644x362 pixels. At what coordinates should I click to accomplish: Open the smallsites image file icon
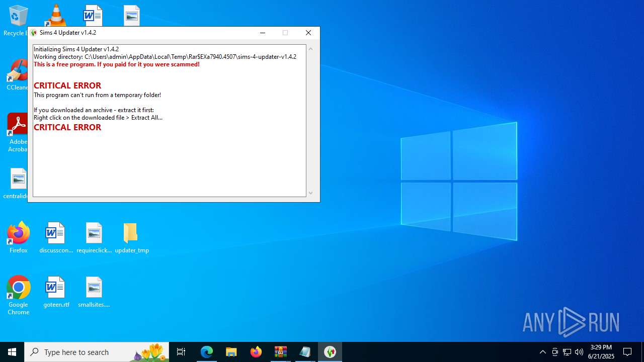(x=94, y=292)
